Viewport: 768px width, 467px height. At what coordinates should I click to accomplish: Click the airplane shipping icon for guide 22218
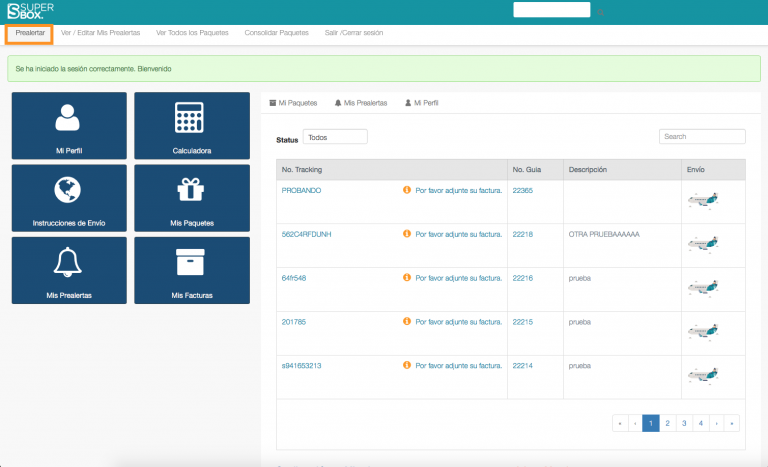pyautogui.click(x=704, y=244)
